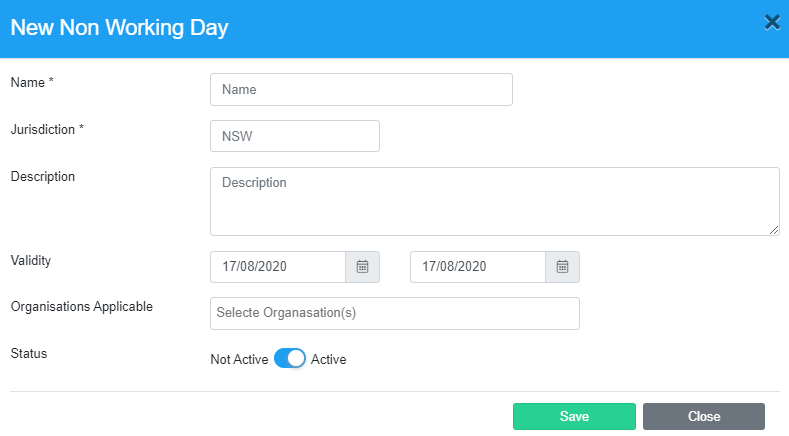Select the Active status label
789x436 pixels.
tap(329, 359)
